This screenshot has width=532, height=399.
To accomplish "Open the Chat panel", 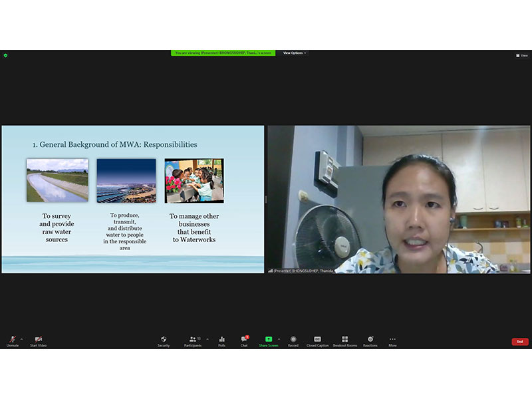I will pos(244,340).
